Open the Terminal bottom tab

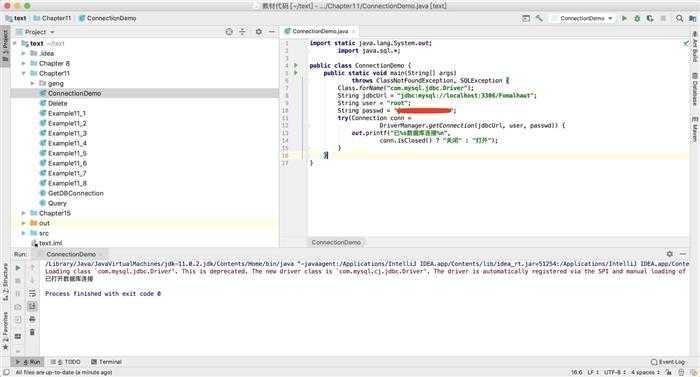[106, 362]
